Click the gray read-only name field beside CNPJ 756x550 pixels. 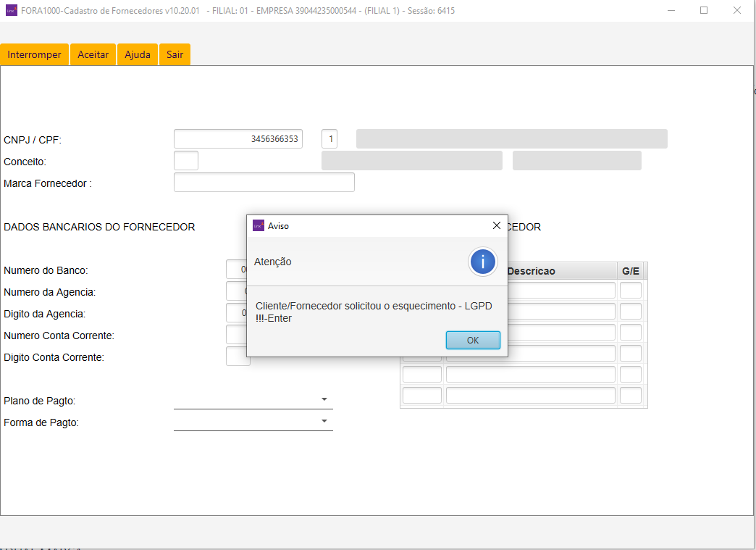point(511,139)
